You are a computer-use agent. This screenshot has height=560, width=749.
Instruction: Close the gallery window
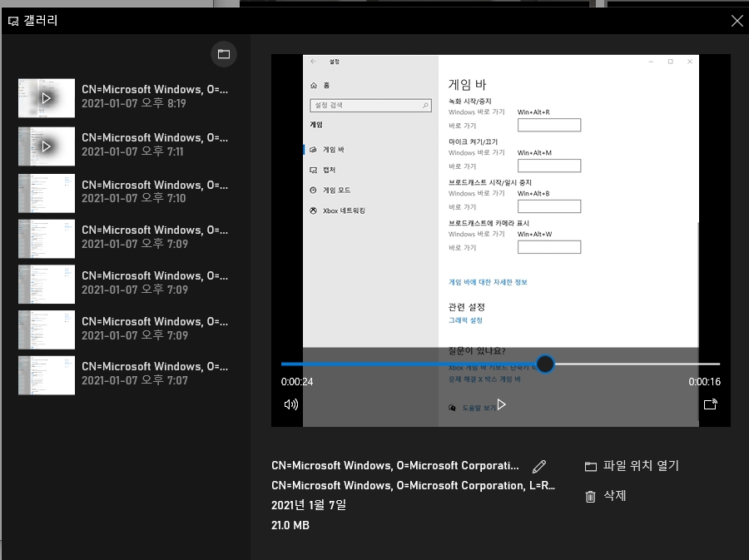point(737,21)
